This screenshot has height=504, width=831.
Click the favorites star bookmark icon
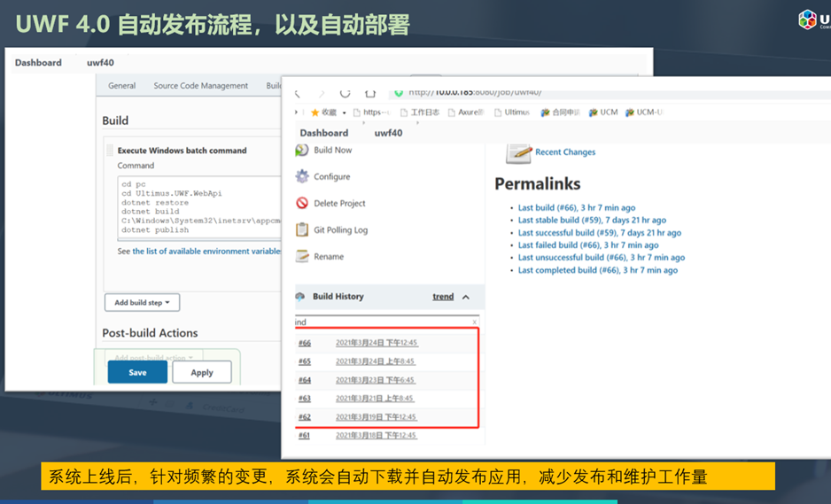(x=315, y=112)
